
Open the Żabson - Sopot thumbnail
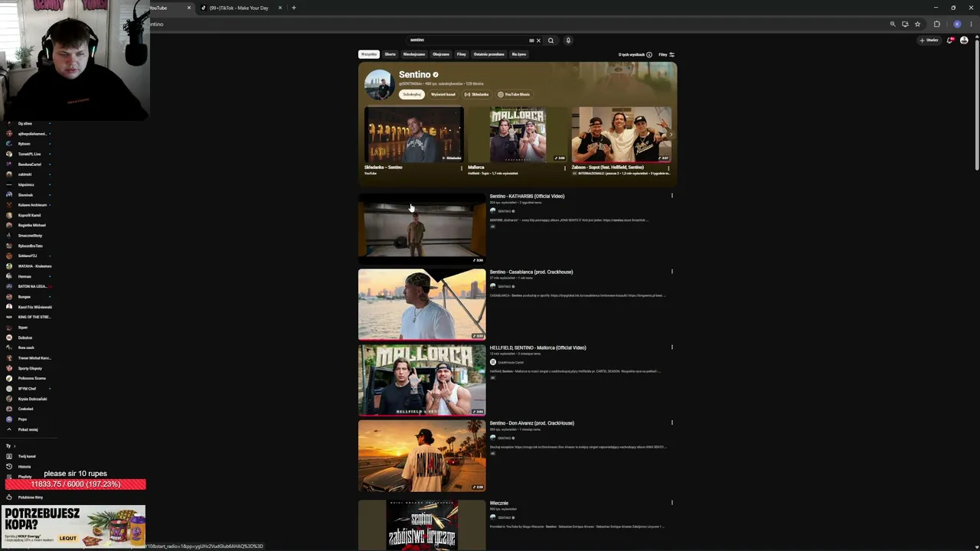click(621, 135)
